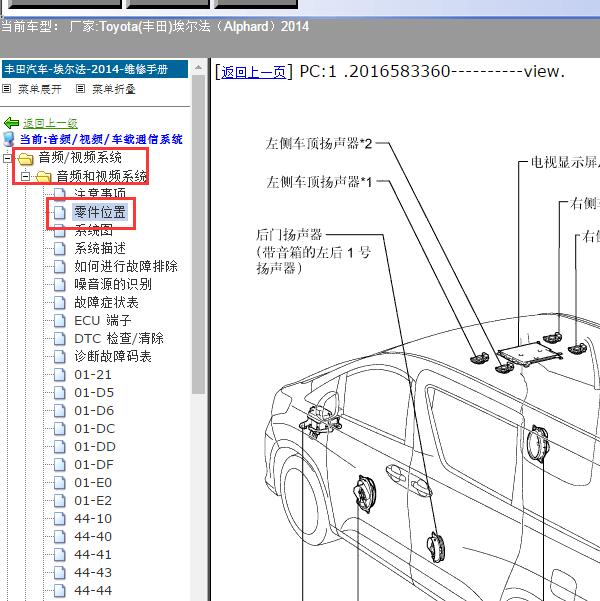
Task: Open the 01-21 code page
Action: pos(93,374)
